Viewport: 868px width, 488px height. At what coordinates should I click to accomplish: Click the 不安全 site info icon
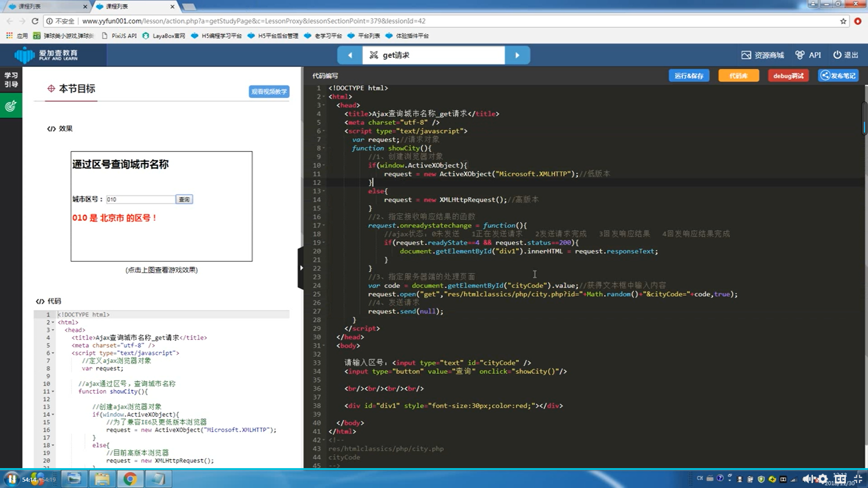[49, 21]
